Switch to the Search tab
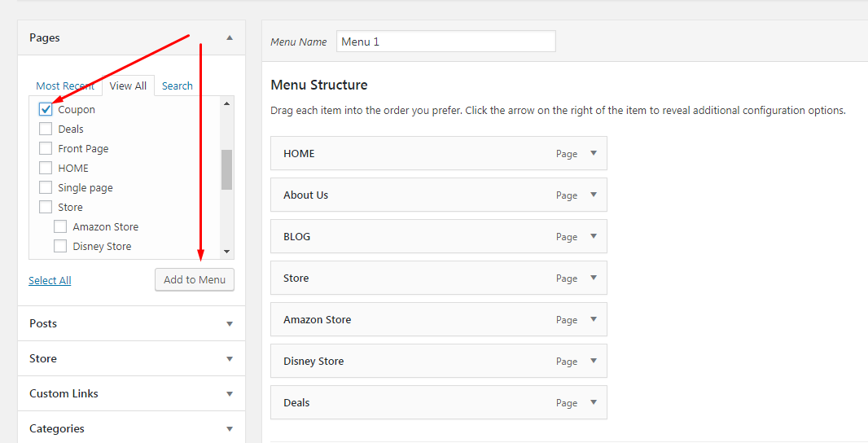The image size is (868, 443). tap(177, 86)
